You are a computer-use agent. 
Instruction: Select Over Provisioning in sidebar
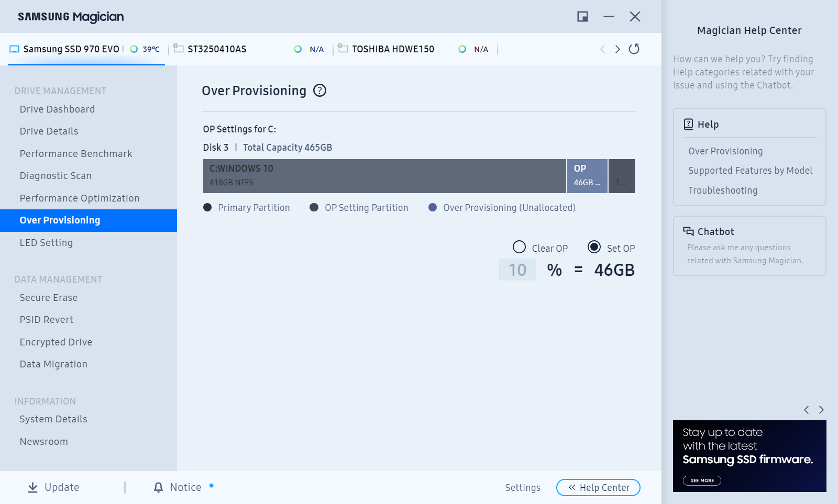[89, 220]
